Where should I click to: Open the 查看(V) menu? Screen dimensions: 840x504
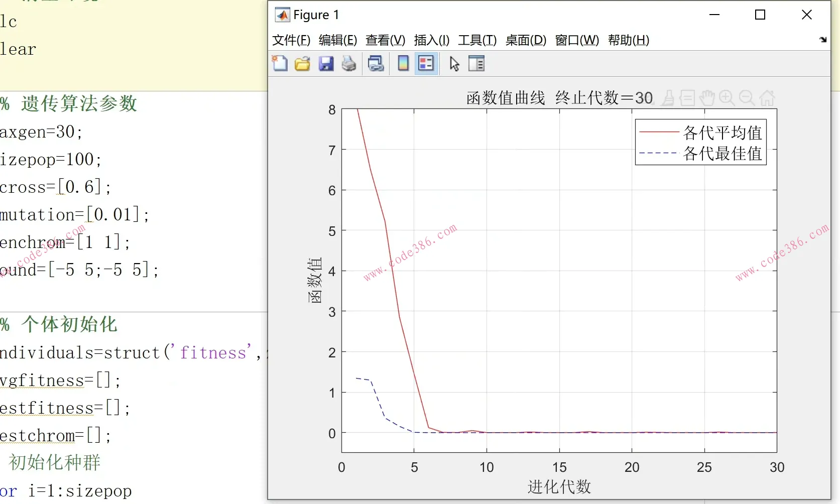tap(385, 40)
